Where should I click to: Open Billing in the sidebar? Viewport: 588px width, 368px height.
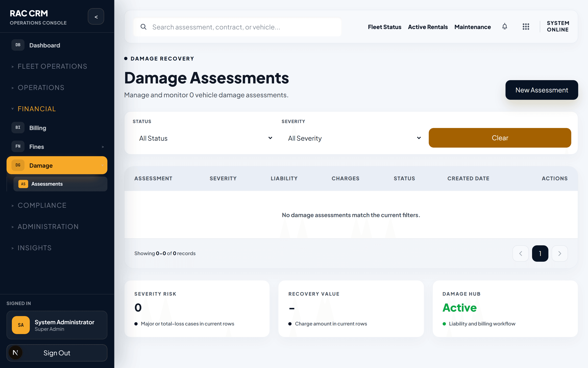[x=57, y=128]
